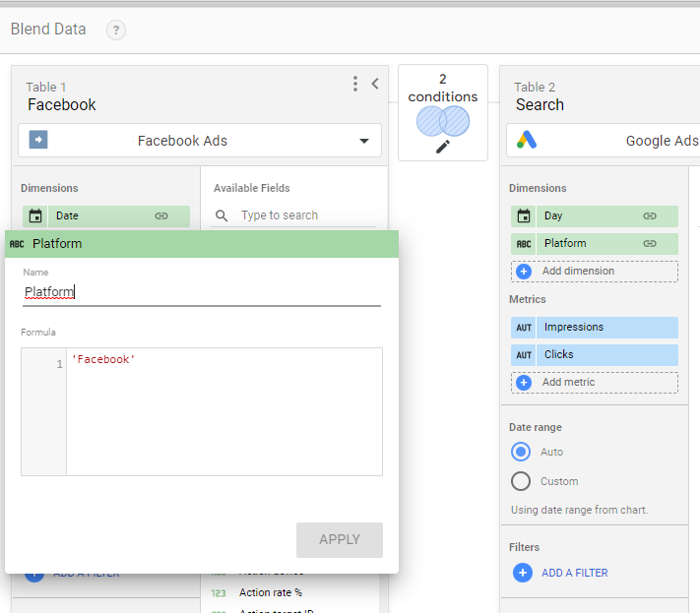This screenshot has height=613, width=700.
Task: Click the '2 conditions' join label
Action: click(x=443, y=88)
